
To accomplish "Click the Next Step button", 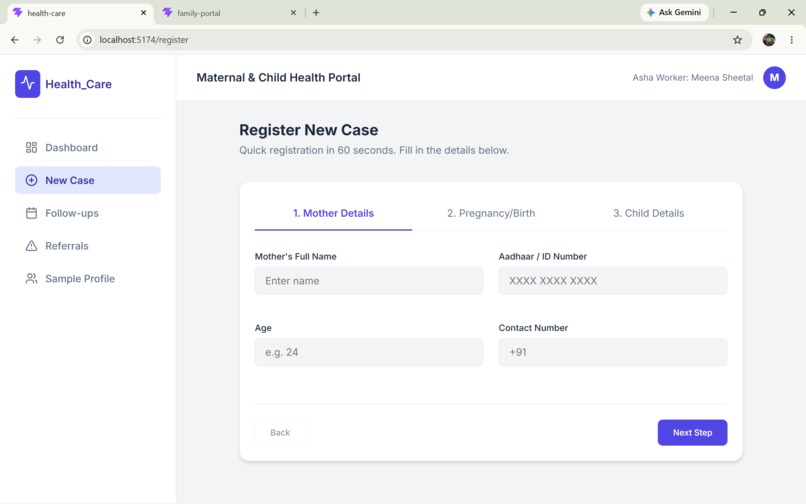I will (x=692, y=433).
